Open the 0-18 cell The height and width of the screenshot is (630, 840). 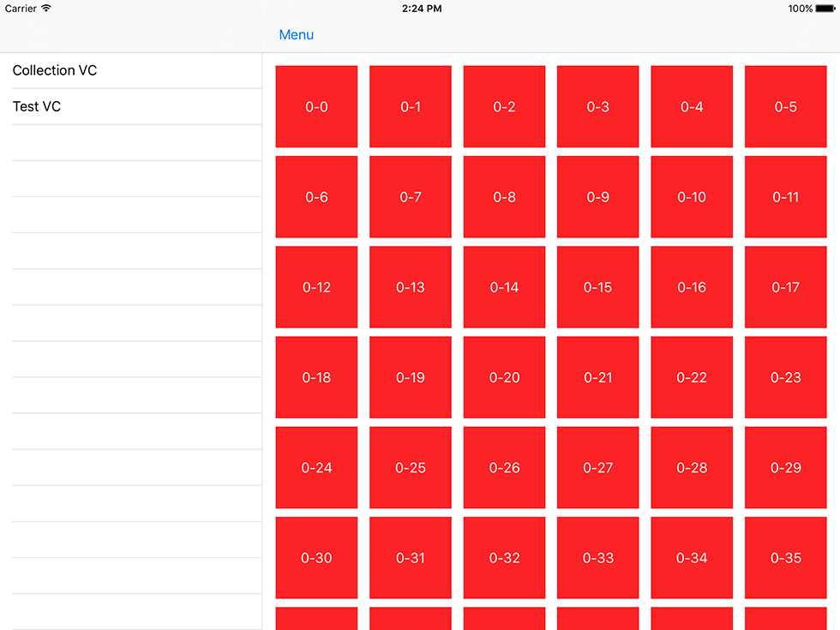point(316,377)
